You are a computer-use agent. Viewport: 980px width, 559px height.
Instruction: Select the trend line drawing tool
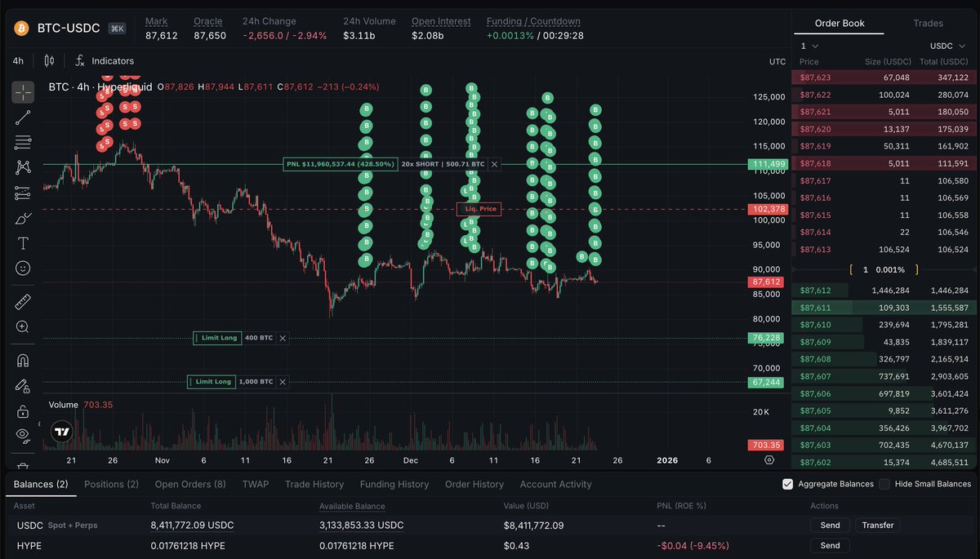23,118
